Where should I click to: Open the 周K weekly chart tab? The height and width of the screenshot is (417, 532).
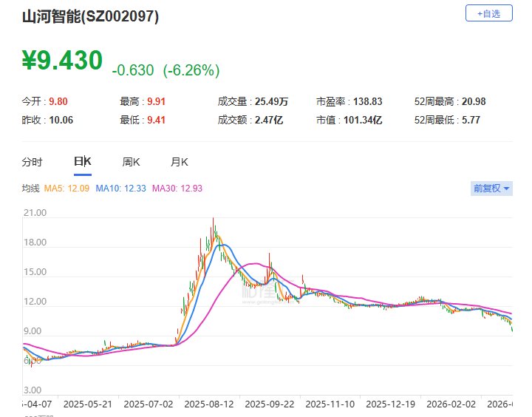[x=131, y=162]
